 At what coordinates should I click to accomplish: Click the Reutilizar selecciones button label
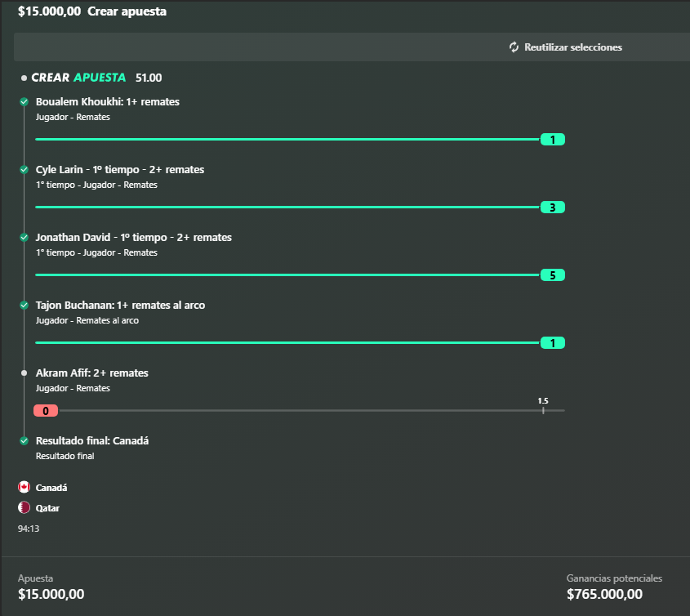pyautogui.click(x=573, y=47)
